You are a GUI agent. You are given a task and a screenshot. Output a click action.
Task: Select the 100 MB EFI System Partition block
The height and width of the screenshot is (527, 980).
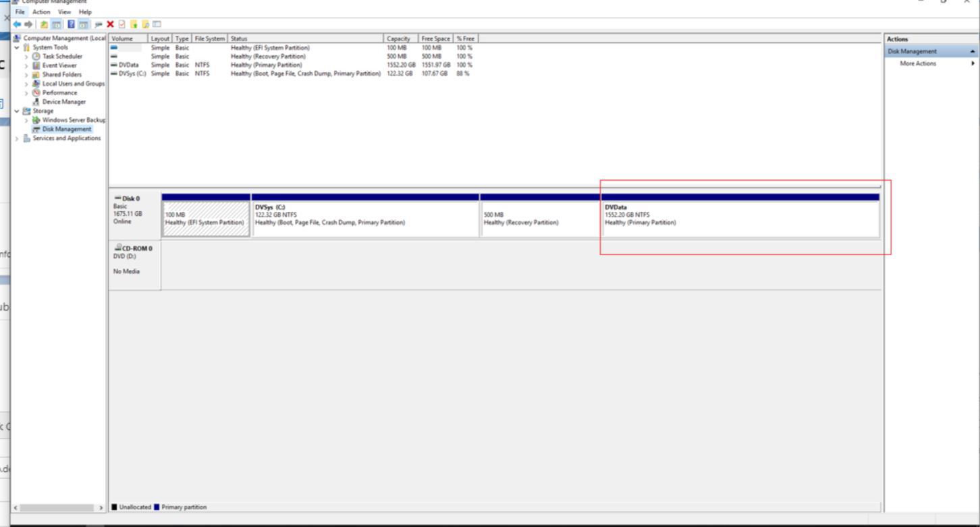[x=206, y=215]
